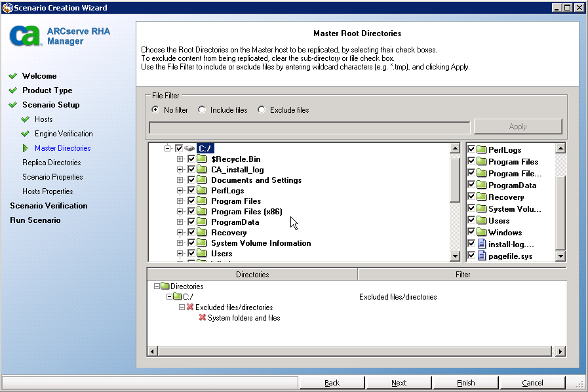The height and width of the screenshot is (392, 588).
Task: Expand the Documents and Settings node
Action: [x=180, y=180]
